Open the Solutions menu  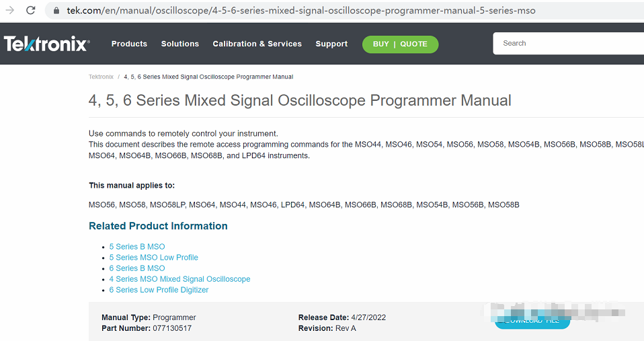179,44
